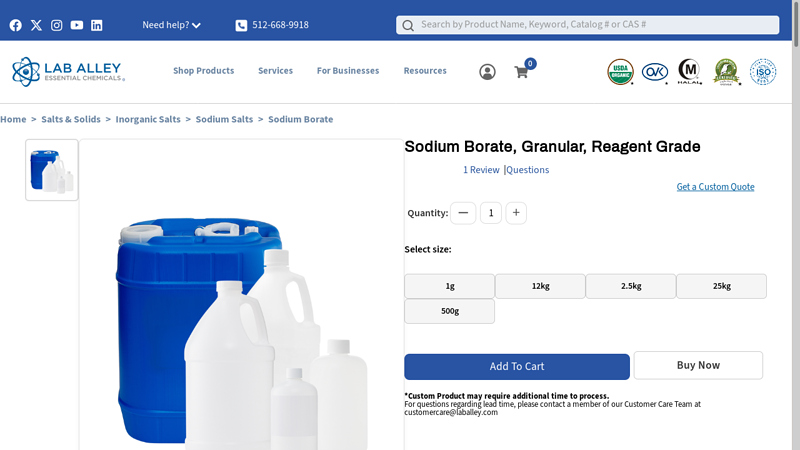Open the 1 Review link

click(481, 170)
